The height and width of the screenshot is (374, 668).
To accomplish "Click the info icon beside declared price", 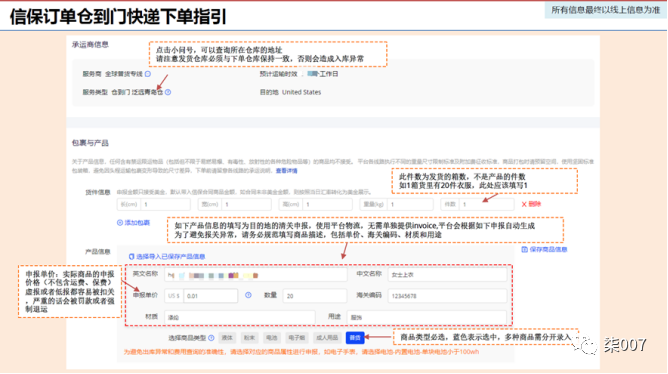I will pos(248,295).
